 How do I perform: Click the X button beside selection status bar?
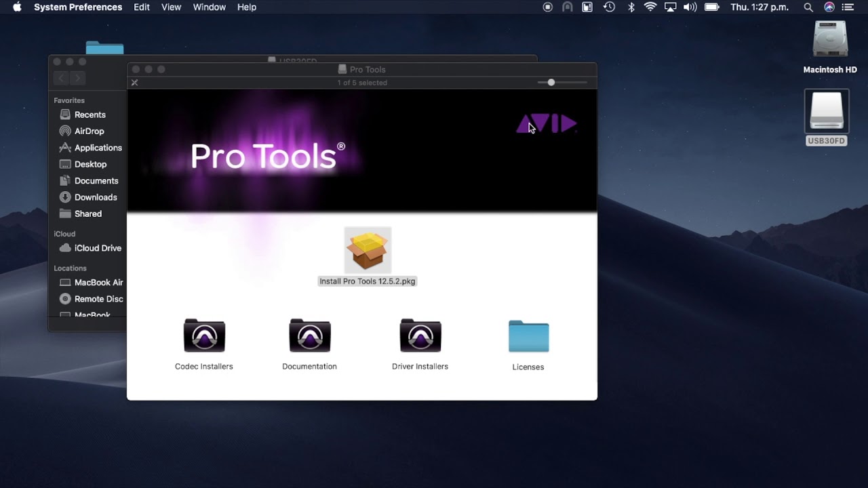134,83
